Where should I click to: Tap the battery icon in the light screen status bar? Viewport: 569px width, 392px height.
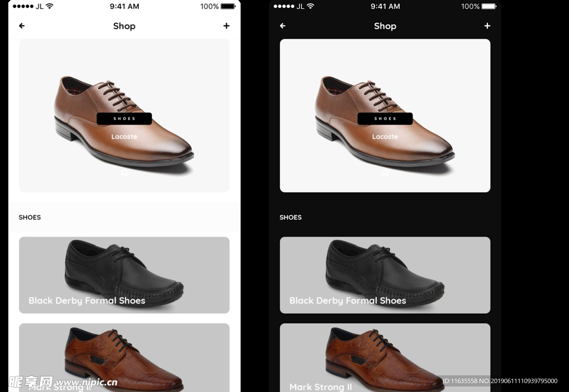tap(228, 6)
